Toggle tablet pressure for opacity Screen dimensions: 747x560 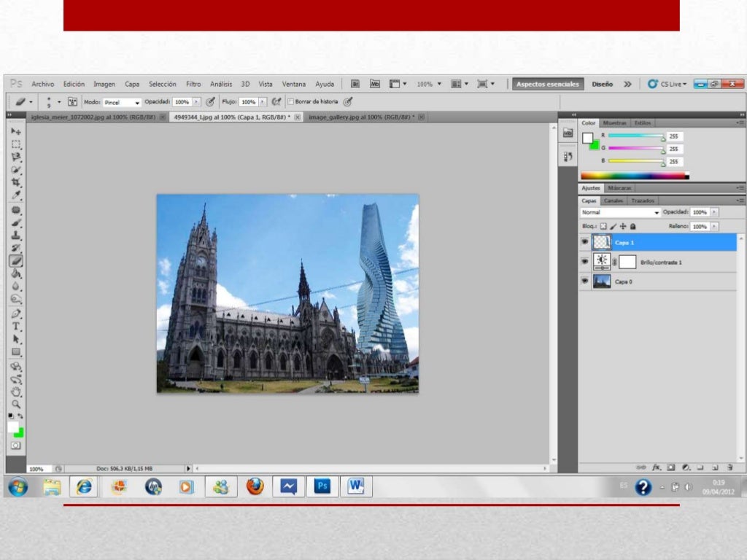click(x=210, y=102)
